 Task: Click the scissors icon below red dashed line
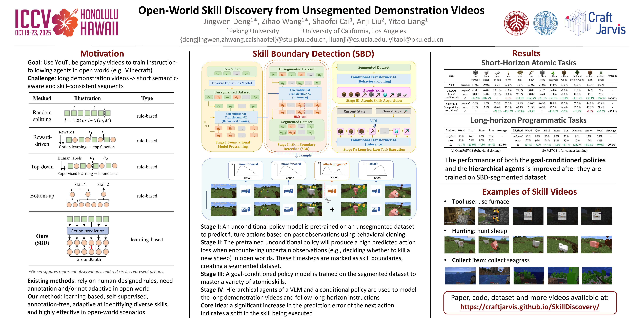coord(328,200)
